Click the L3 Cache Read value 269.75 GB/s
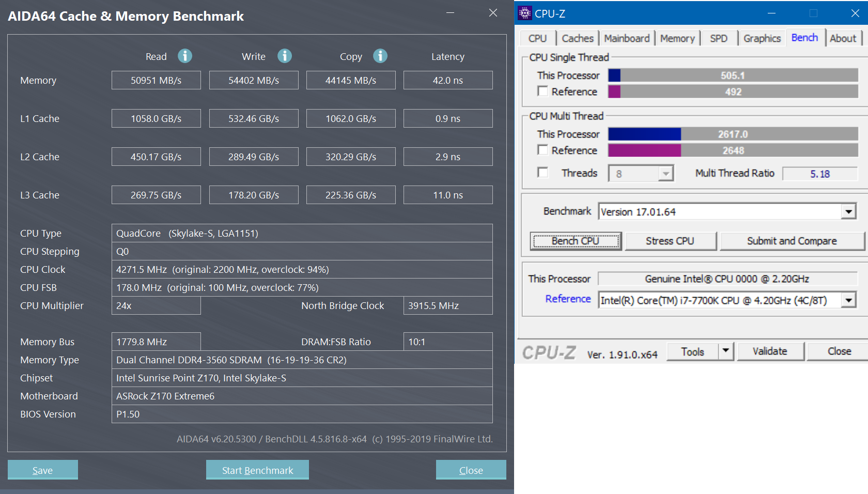868x494 pixels. coord(156,195)
